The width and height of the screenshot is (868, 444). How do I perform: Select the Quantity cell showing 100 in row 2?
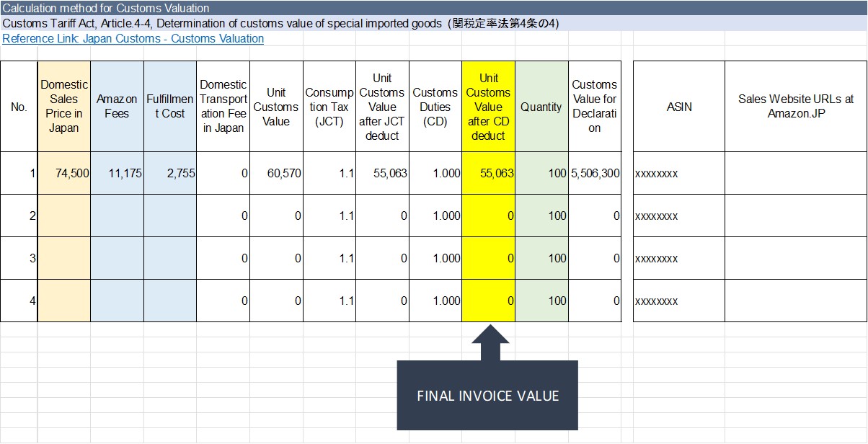click(x=541, y=216)
